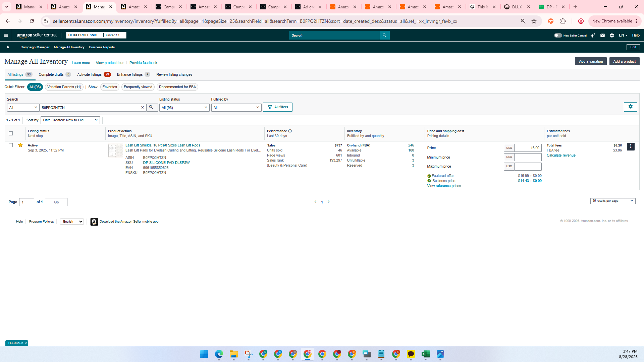The width and height of the screenshot is (644, 362).
Task: Close the FEEDBACK tab
Action: pyautogui.click(x=25, y=343)
